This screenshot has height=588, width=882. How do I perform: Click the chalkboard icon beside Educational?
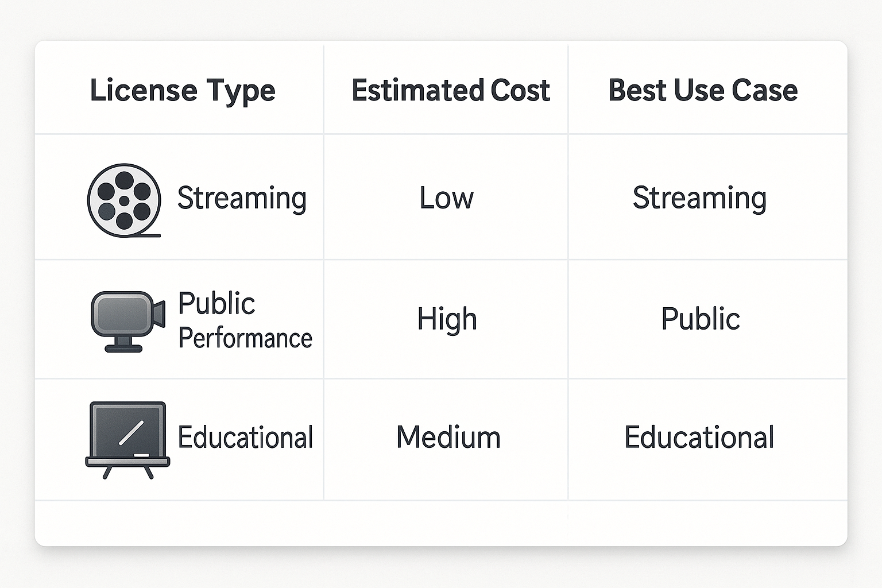127,440
